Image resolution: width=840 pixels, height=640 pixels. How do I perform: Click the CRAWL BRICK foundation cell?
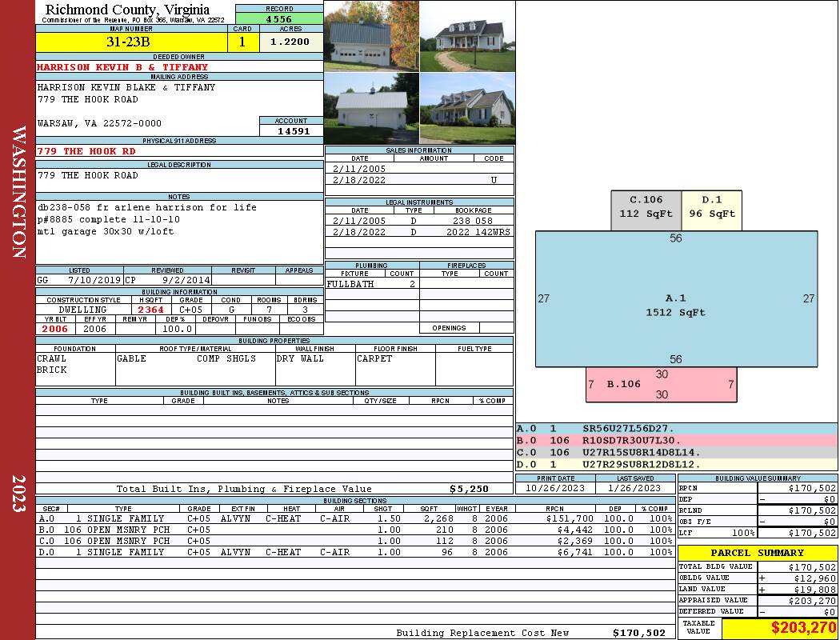[x=75, y=369]
